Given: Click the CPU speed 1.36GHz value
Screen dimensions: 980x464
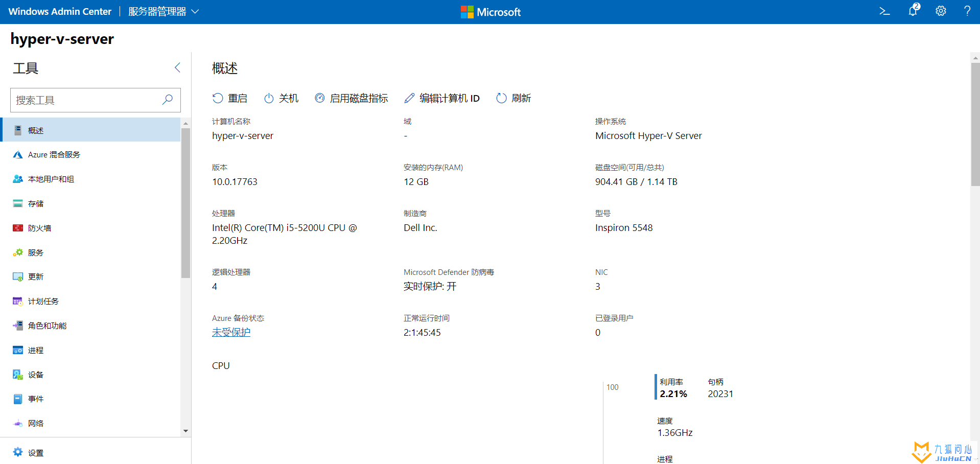Looking at the screenshot, I should 674,433.
